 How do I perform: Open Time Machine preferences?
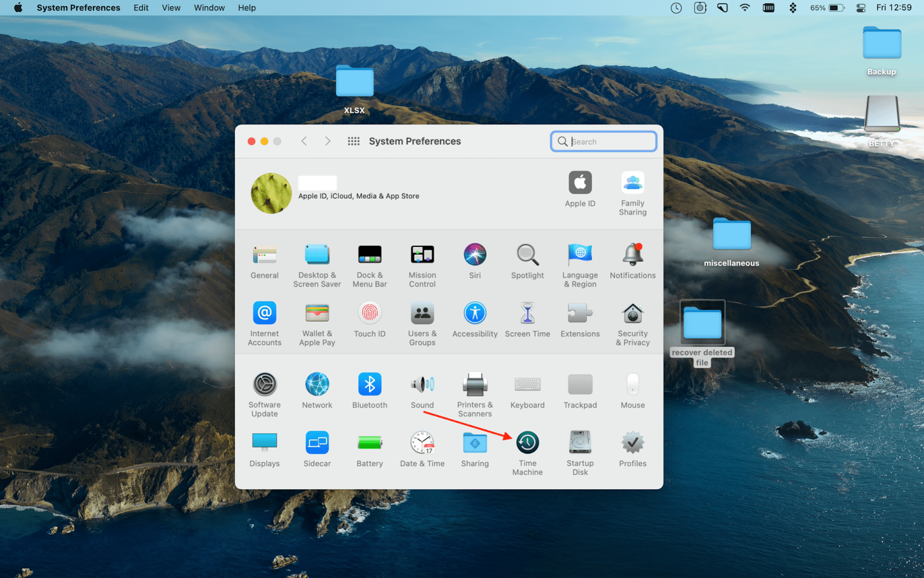[x=527, y=454]
